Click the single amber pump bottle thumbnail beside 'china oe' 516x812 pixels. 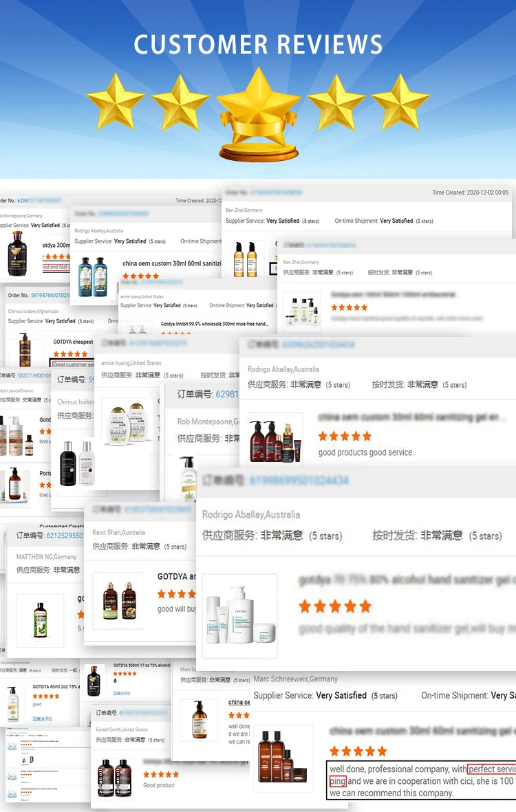pos(200,719)
